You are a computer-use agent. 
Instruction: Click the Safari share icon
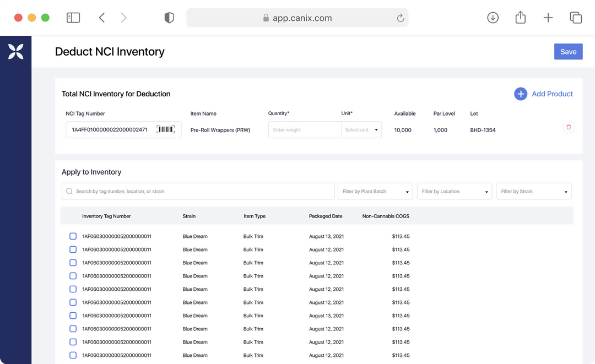pyautogui.click(x=520, y=17)
